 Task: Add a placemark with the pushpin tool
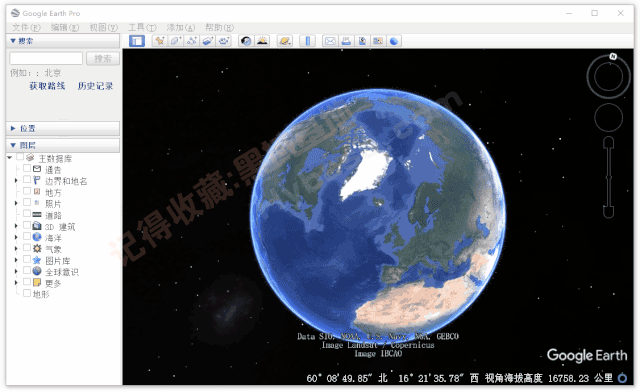tap(160, 41)
